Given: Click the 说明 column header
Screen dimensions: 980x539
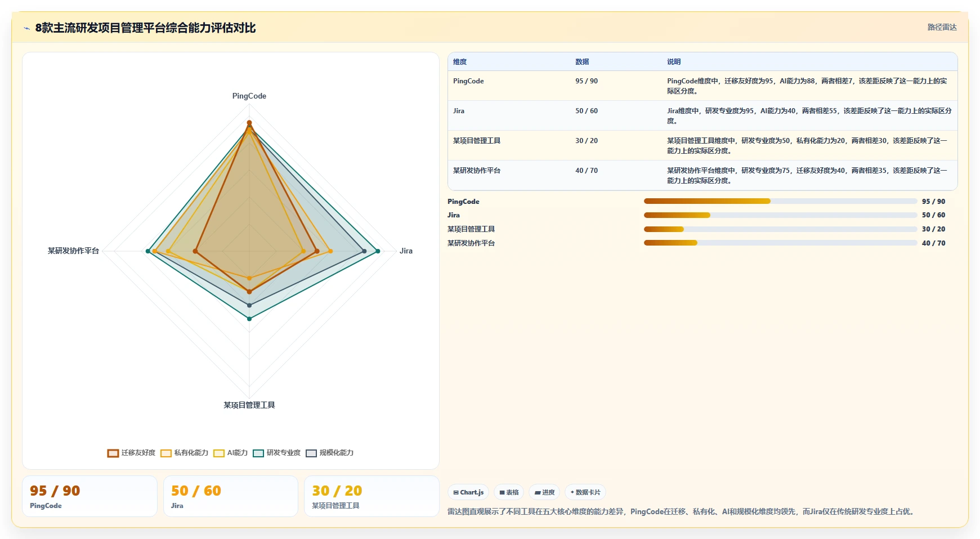Looking at the screenshot, I should click(674, 62).
